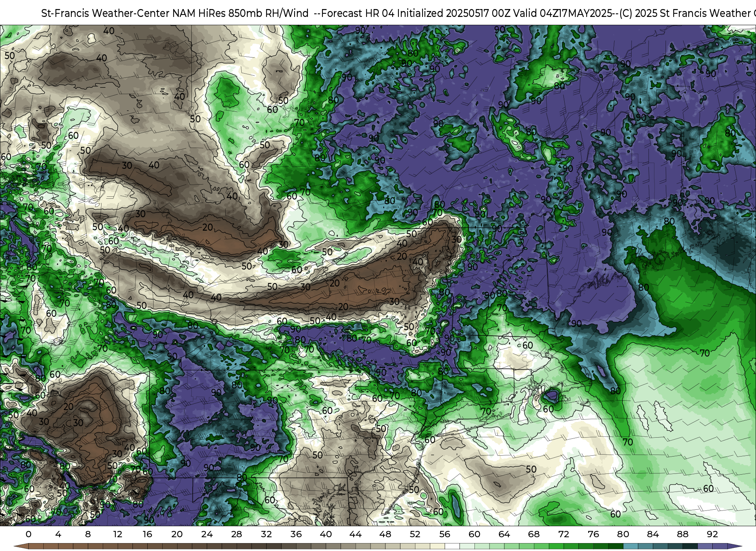
Task: Click the colorbar tick label '56'
Action: [445, 534]
